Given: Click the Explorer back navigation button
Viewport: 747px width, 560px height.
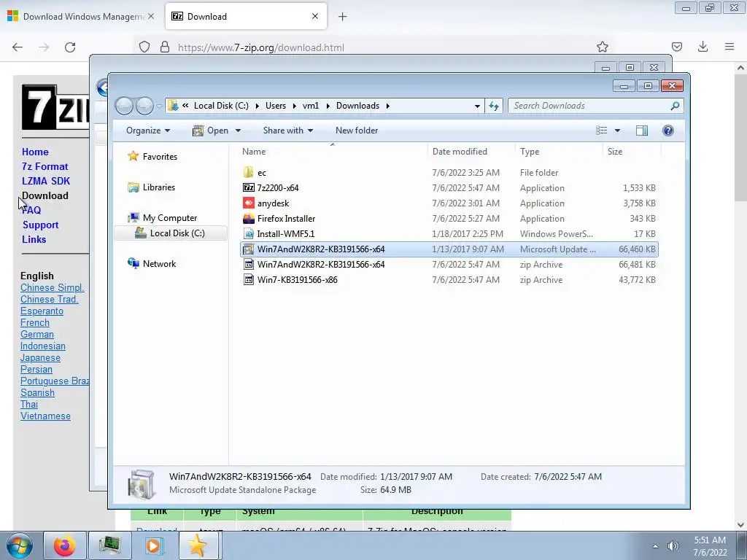Looking at the screenshot, I should [124, 106].
